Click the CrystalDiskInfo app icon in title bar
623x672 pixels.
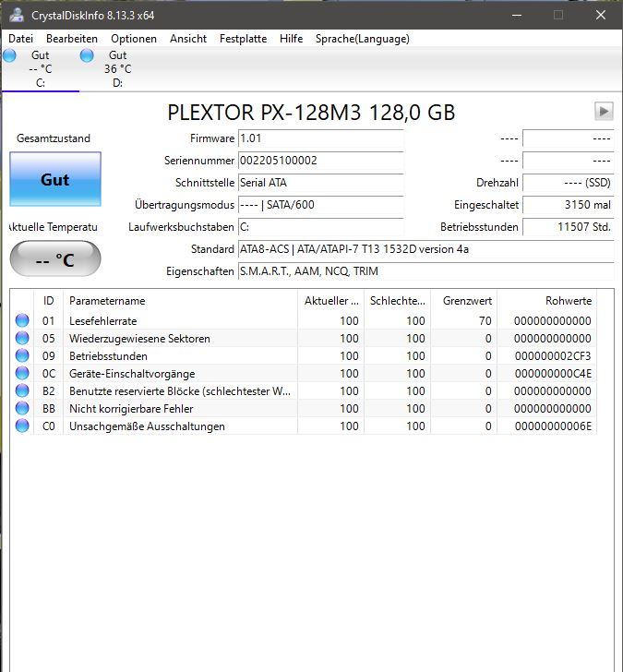[17, 15]
